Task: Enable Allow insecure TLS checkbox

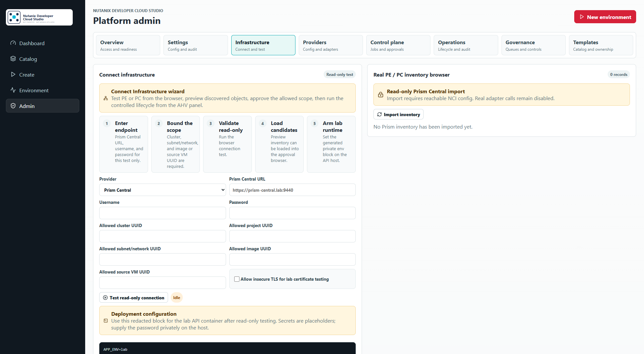Action: point(237,279)
